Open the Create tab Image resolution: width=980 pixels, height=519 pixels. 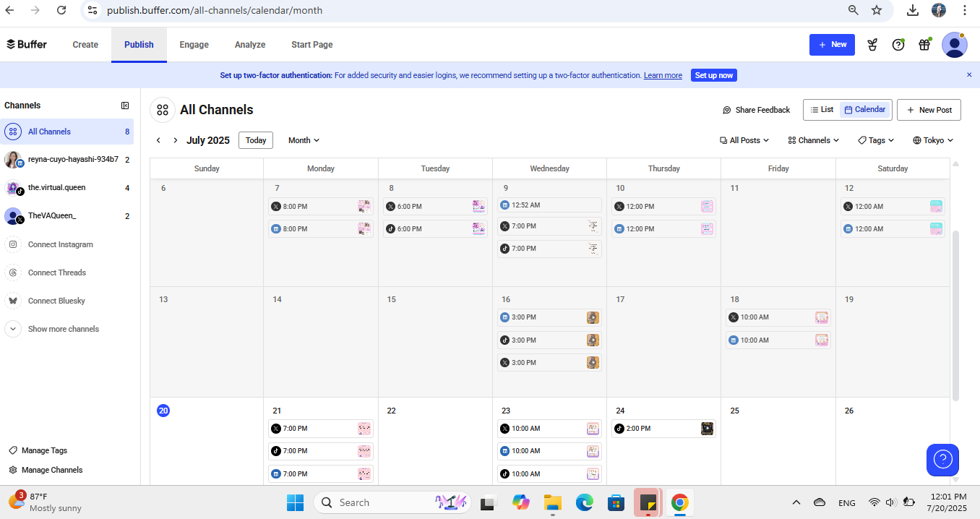click(x=85, y=45)
